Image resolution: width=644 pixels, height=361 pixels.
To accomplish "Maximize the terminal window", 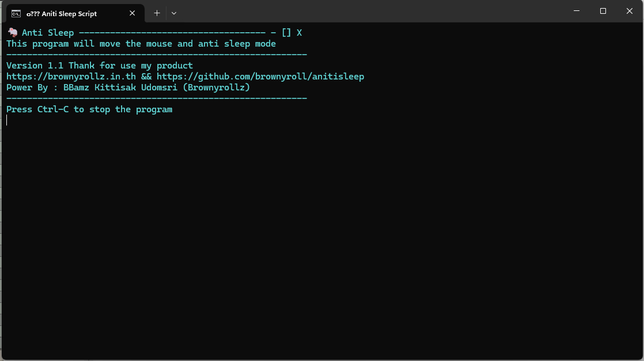I will click(603, 11).
